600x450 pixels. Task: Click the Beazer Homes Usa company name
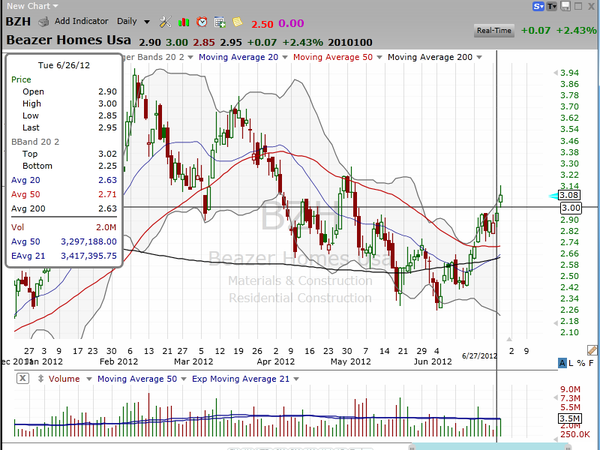pyautogui.click(x=69, y=40)
